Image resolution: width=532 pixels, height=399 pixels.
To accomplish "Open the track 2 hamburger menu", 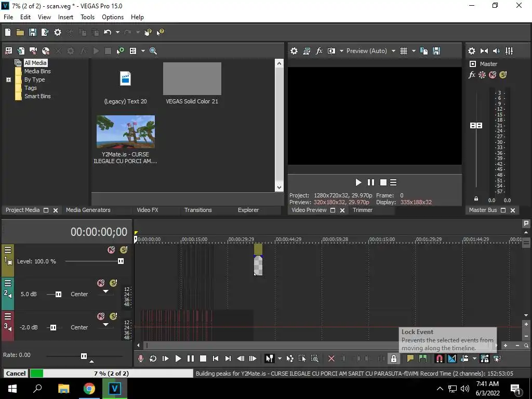I will tap(8, 283).
